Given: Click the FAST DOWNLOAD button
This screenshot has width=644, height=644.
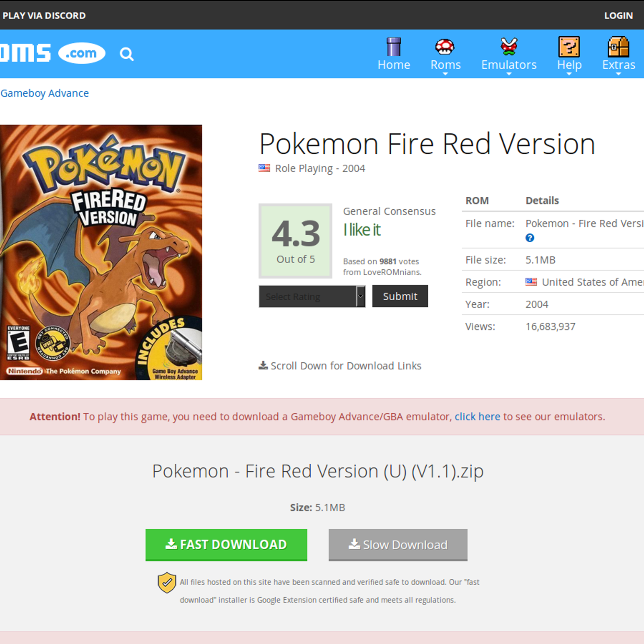Looking at the screenshot, I should 226,545.
